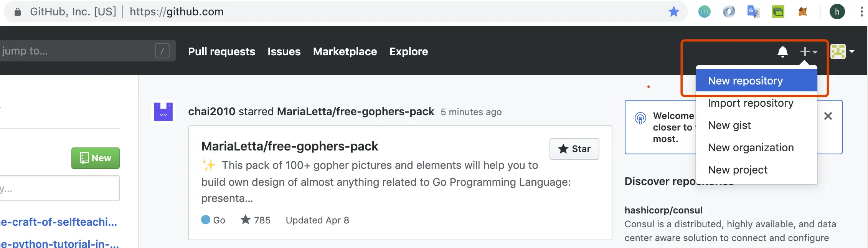
Task: Expand the plus create-new dropdown
Action: coord(809,51)
